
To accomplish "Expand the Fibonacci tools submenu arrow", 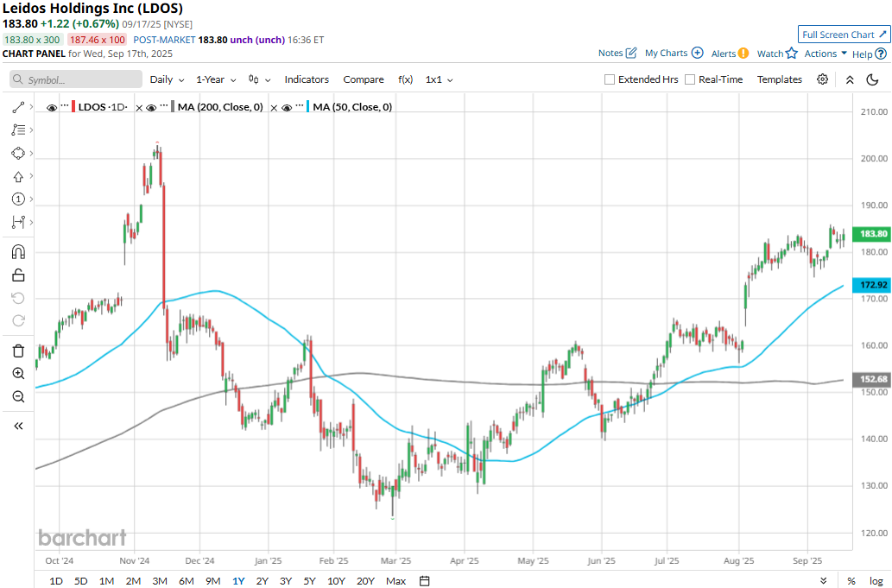I will (x=31, y=130).
